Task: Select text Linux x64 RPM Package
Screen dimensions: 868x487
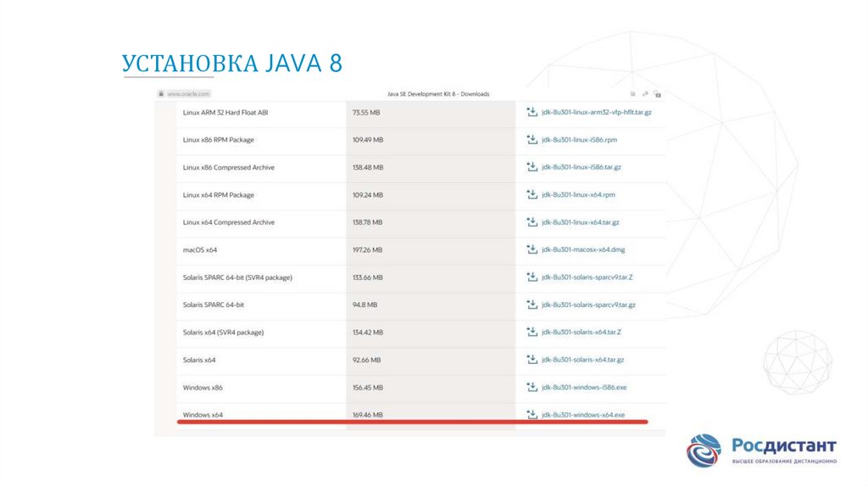Action: point(219,195)
